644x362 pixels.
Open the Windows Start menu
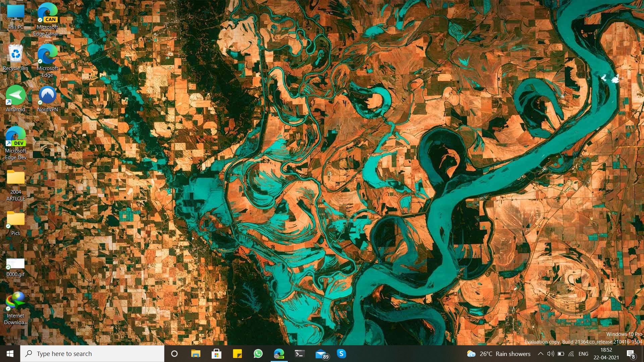point(10,354)
